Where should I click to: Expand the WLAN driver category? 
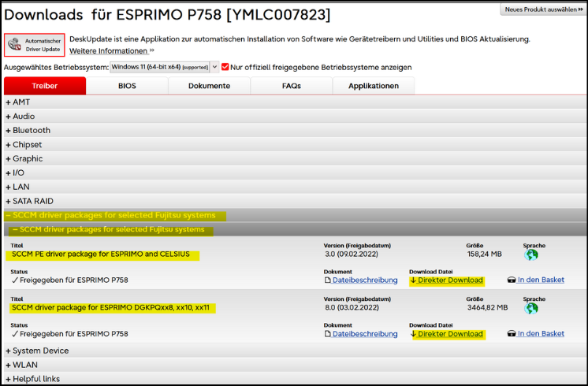[295, 365]
